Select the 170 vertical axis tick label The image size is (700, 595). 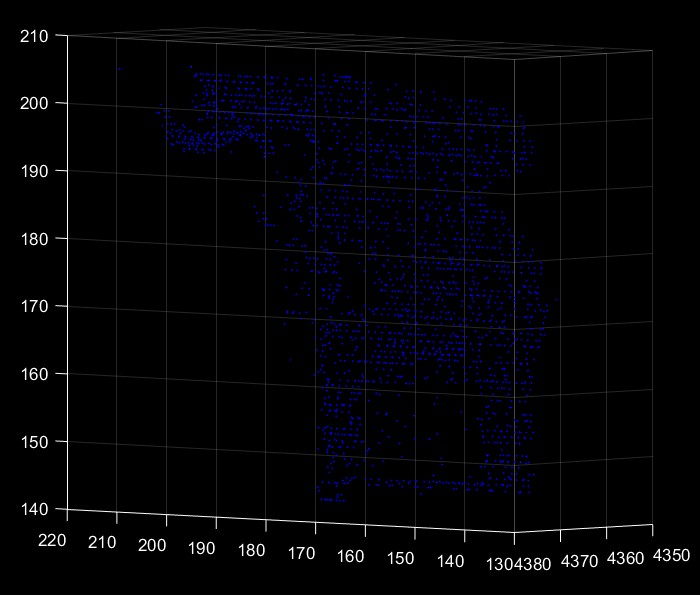tap(34, 306)
